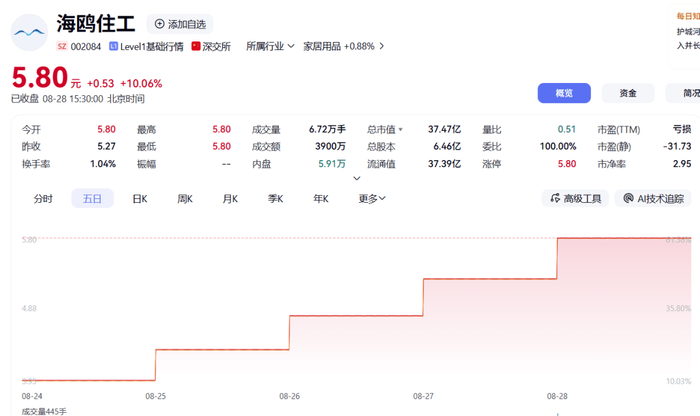Switch to the 概览 tab

coord(564,93)
